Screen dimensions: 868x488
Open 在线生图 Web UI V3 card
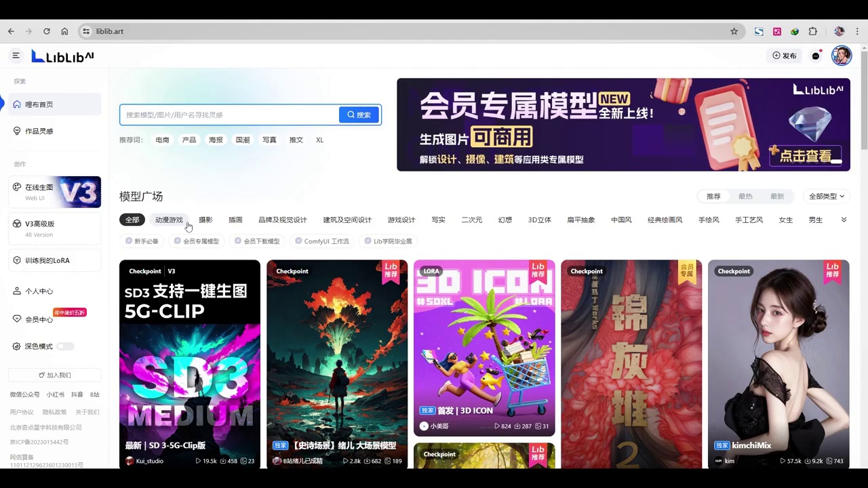click(54, 192)
